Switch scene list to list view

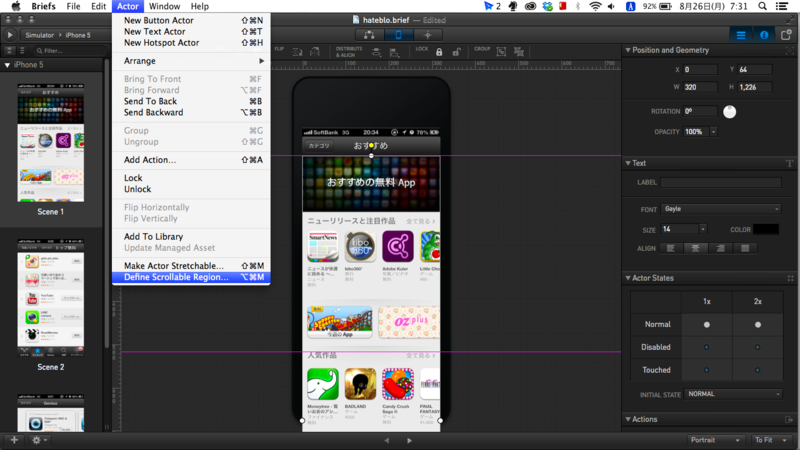[22, 51]
